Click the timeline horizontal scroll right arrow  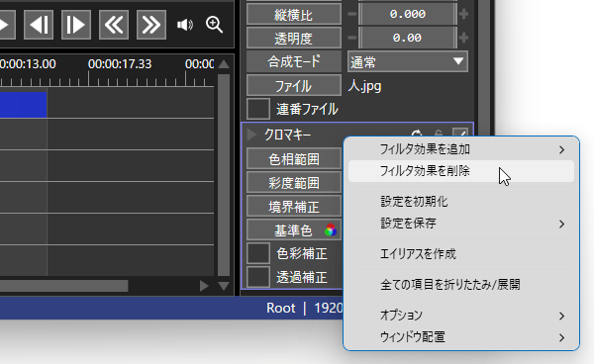pyautogui.click(x=204, y=286)
